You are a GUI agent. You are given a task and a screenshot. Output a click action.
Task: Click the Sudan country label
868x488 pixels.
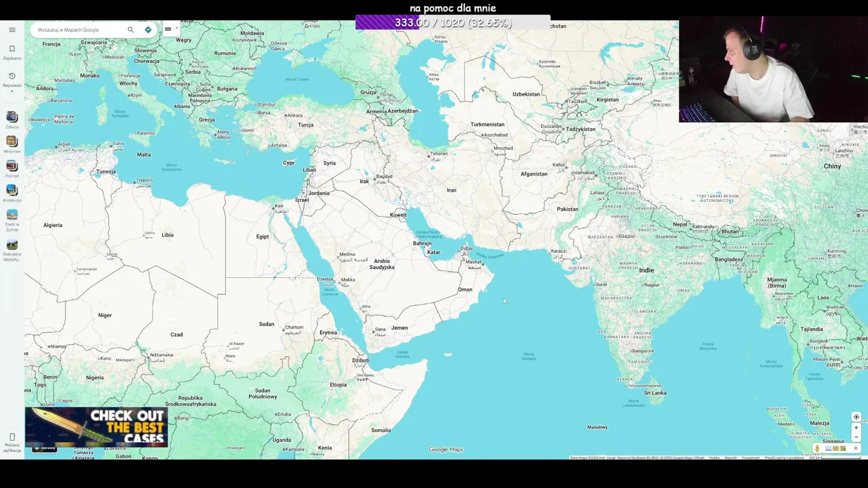click(267, 324)
